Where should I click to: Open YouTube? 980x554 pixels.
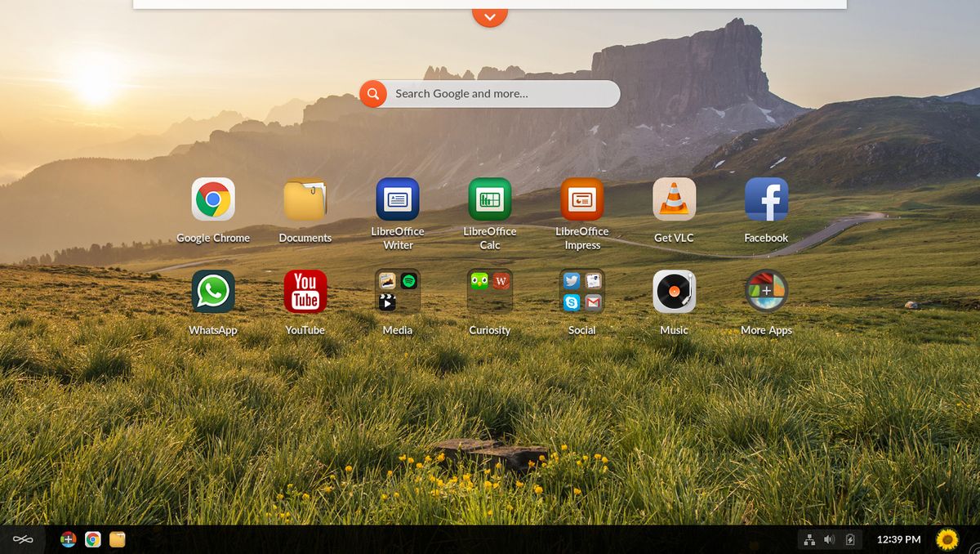(305, 292)
